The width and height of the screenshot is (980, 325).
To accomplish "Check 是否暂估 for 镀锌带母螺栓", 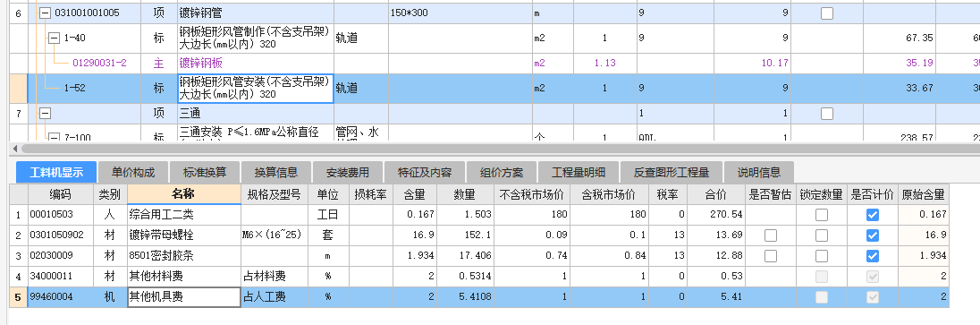I will point(771,235).
